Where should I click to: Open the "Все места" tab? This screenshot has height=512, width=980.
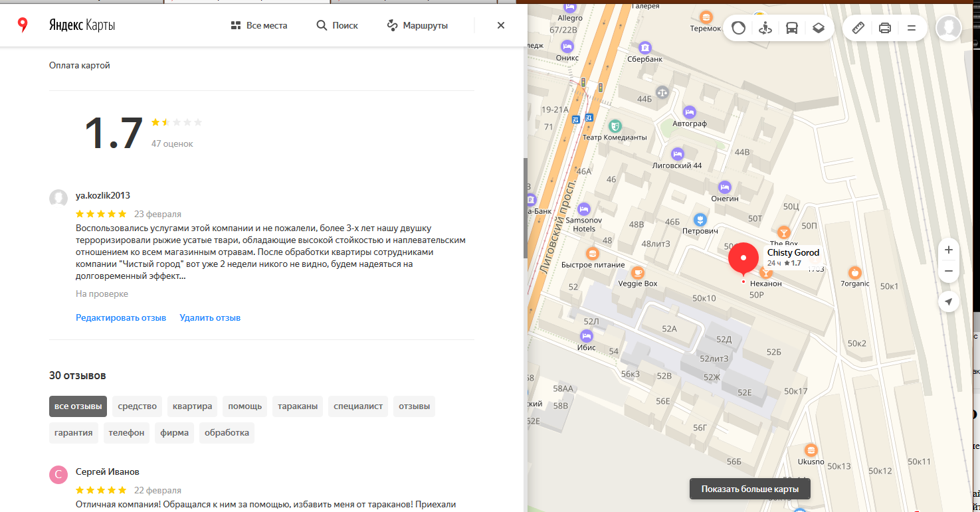pos(258,25)
